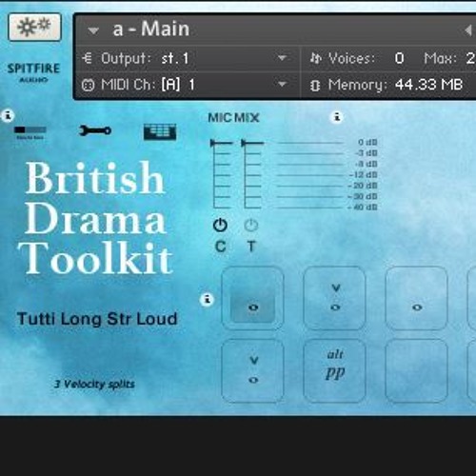476x476 pixels.
Task: Click info icon left of articulation pads
Action: (208, 299)
